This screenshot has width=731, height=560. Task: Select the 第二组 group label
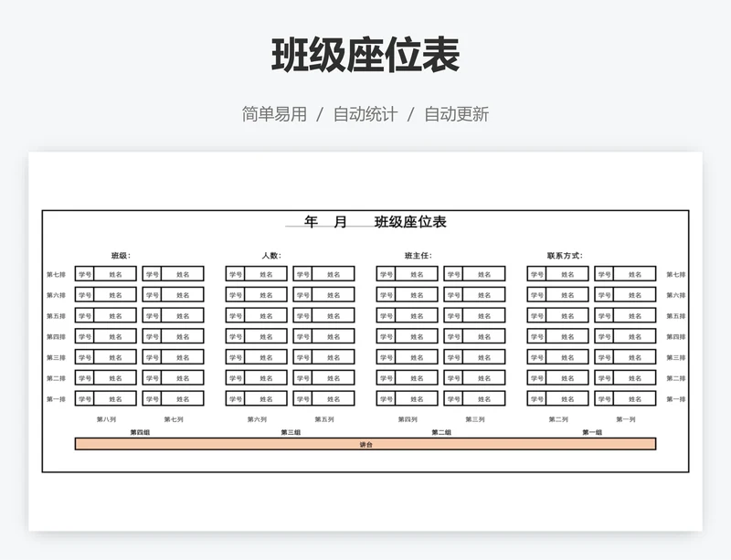[x=441, y=432]
